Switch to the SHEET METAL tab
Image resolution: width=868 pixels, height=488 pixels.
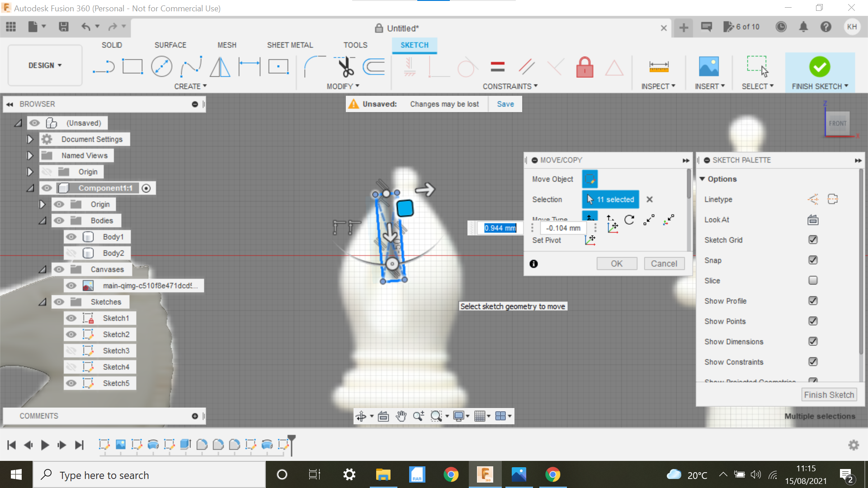tap(290, 45)
